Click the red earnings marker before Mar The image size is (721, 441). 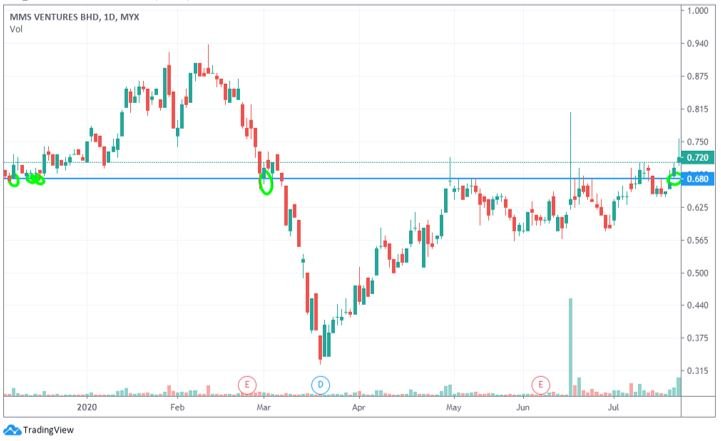click(x=247, y=384)
